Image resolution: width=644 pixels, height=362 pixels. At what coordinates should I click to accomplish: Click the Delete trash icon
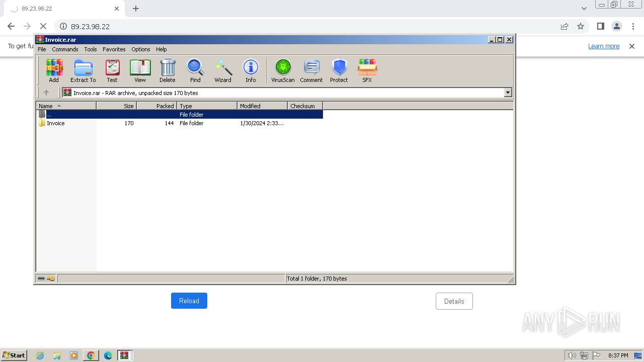(x=168, y=71)
